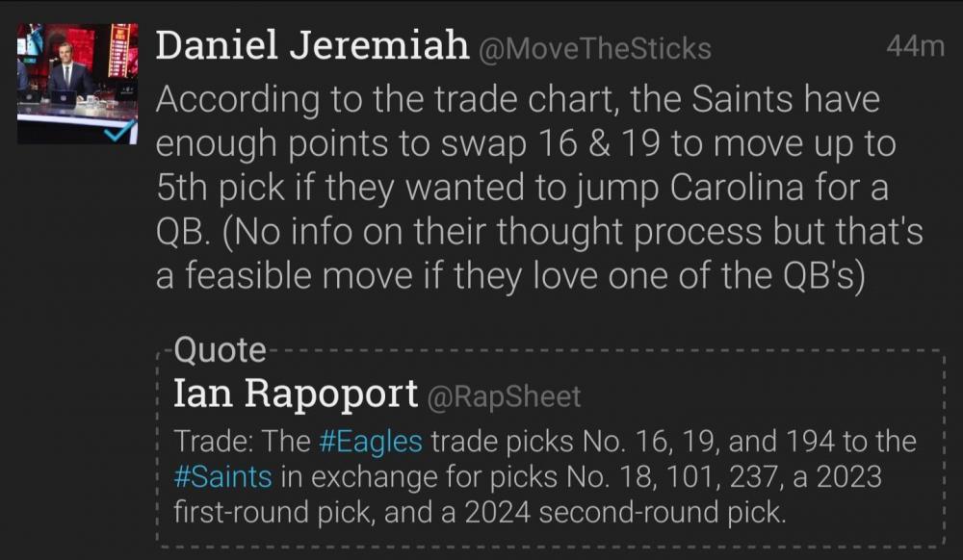Open the #Saints hashtag
The width and height of the screenshot is (963, 560).
223,476
